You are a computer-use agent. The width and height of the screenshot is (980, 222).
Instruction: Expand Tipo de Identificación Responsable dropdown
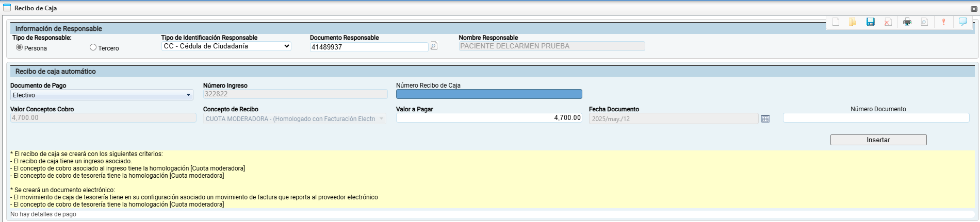click(226, 46)
